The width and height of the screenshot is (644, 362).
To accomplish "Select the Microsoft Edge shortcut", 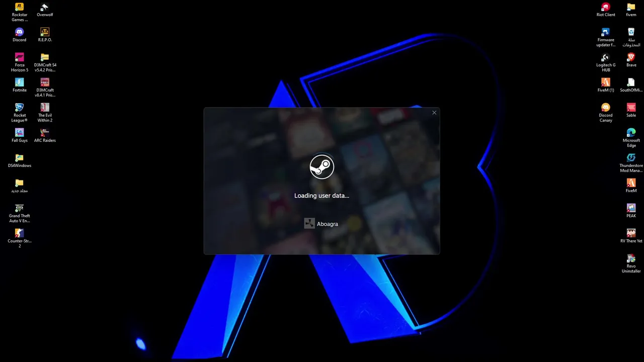I will [x=631, y=133].
